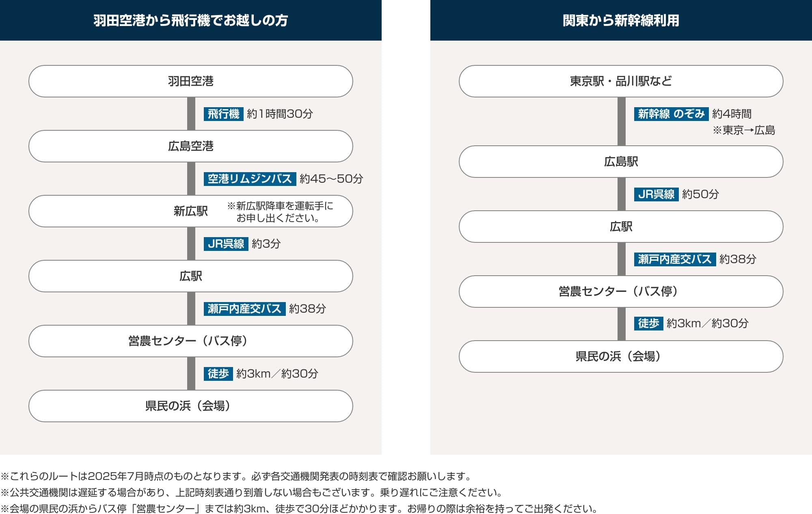Screen dimensions: 812x514
Task: Click the 羽田空港 station box
Action: pos(190,81)
